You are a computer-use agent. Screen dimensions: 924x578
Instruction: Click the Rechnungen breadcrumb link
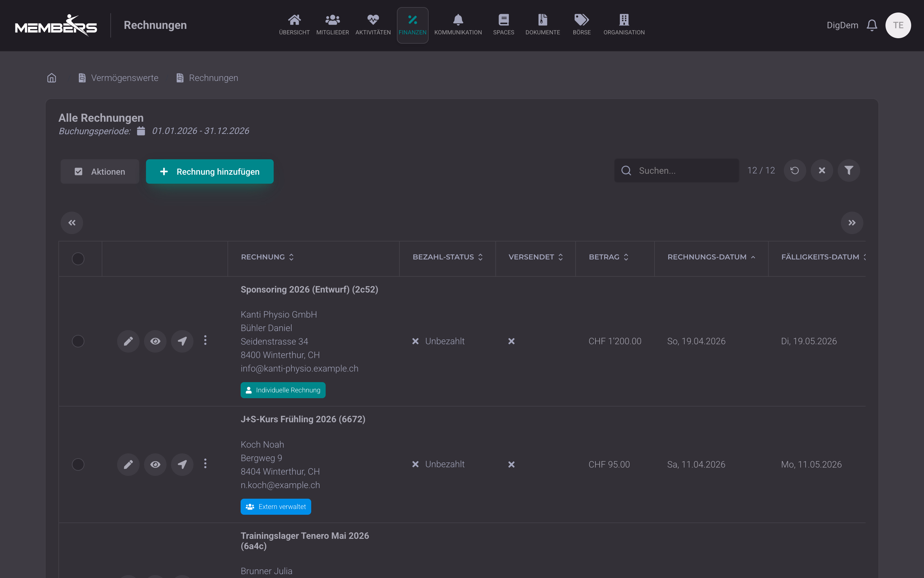coord(207,78)
